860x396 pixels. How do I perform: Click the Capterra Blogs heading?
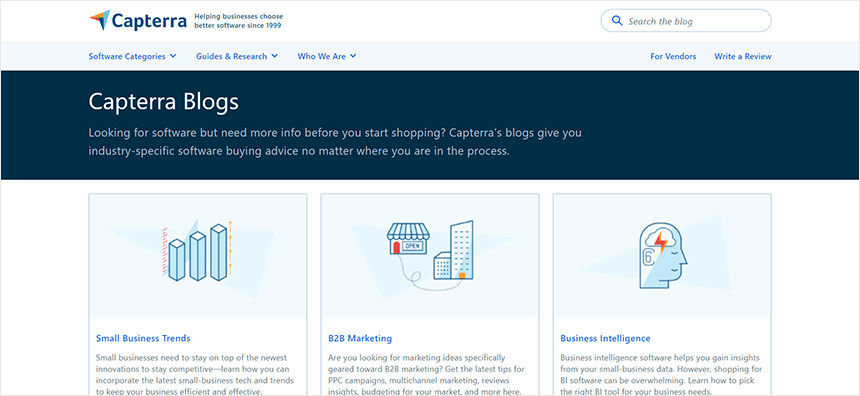163,102
